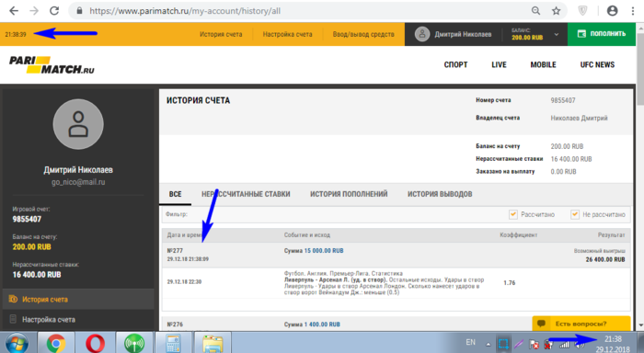Click the page vertical scrollbar

point(640,176)
